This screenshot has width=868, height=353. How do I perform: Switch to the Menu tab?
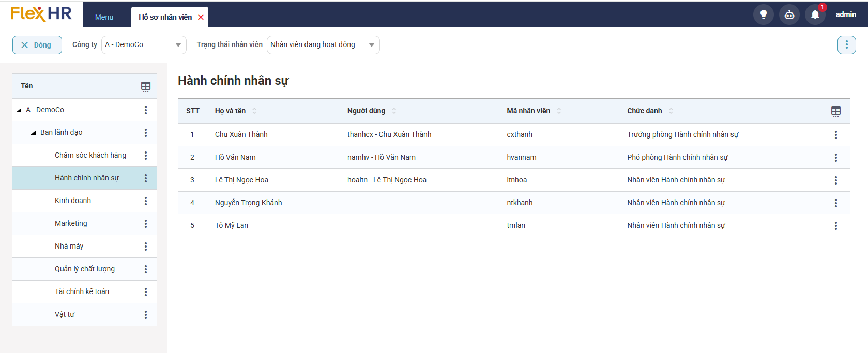(x=104, y=17)
